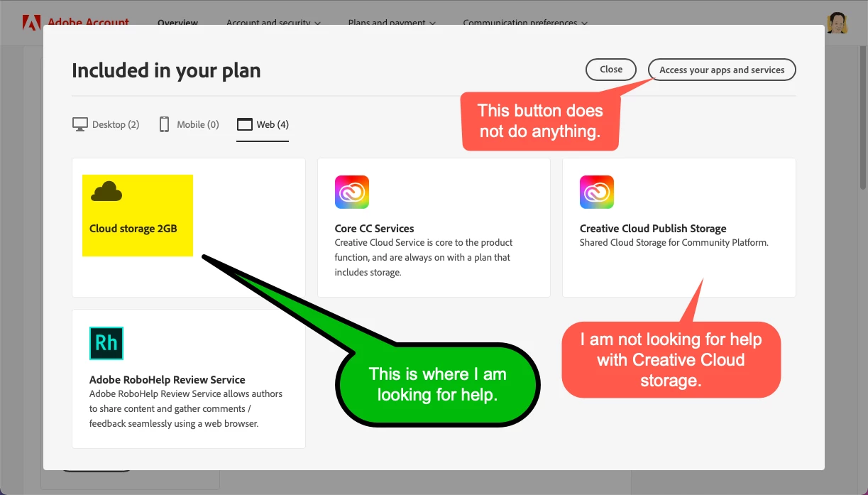Click the RoboHelp Review Service description text
Viewport: 868px width, 495px height.
(186, 408)
